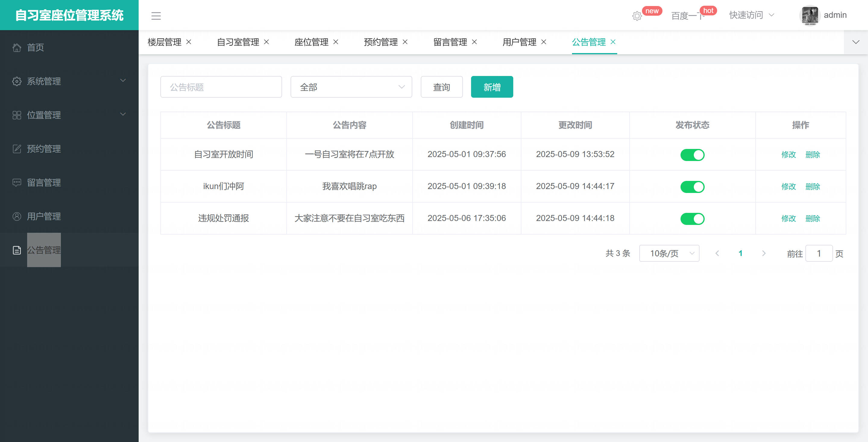The height and width of the screenshot is (442, 868).
Task: Select page 1 in pagination
Action: coord(741,253)
